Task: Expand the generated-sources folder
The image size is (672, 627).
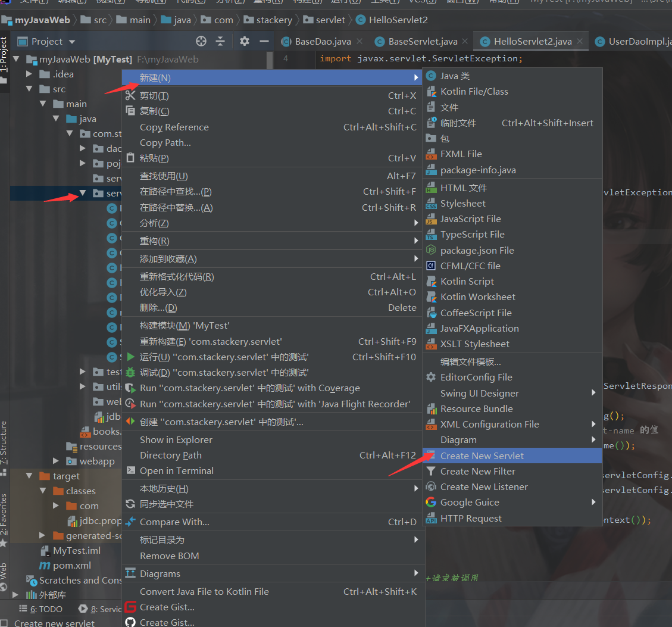Action: 42,535
